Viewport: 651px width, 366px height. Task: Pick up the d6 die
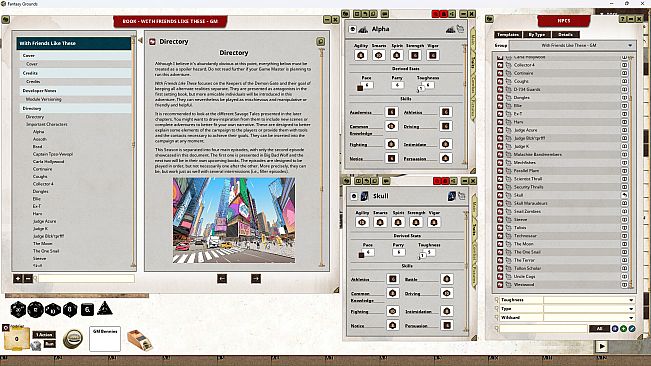[87, 310]
